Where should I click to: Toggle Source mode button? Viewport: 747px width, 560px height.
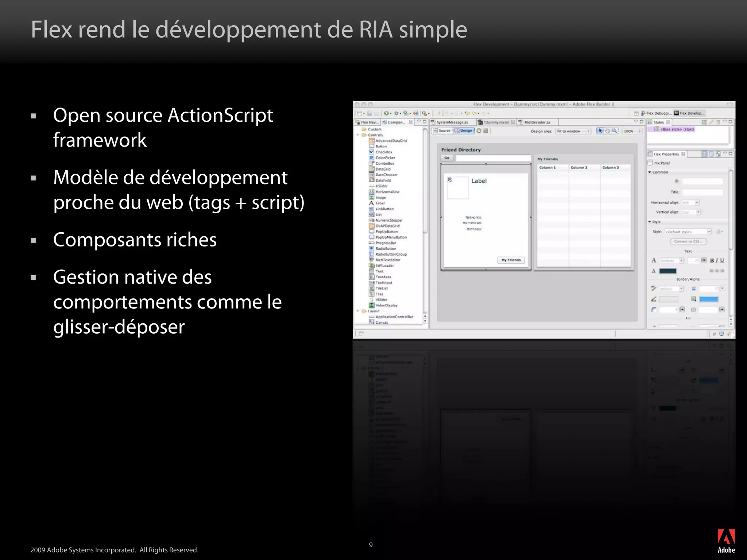442,131
